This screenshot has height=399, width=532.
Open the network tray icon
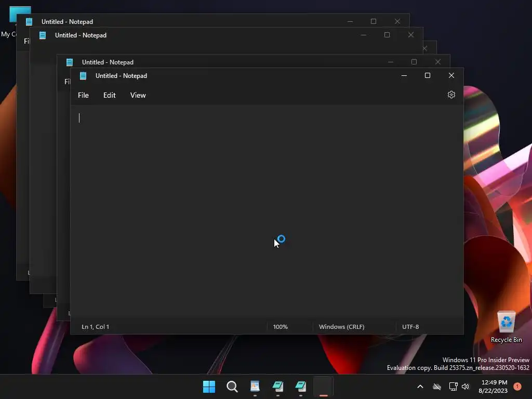point(453,387)
